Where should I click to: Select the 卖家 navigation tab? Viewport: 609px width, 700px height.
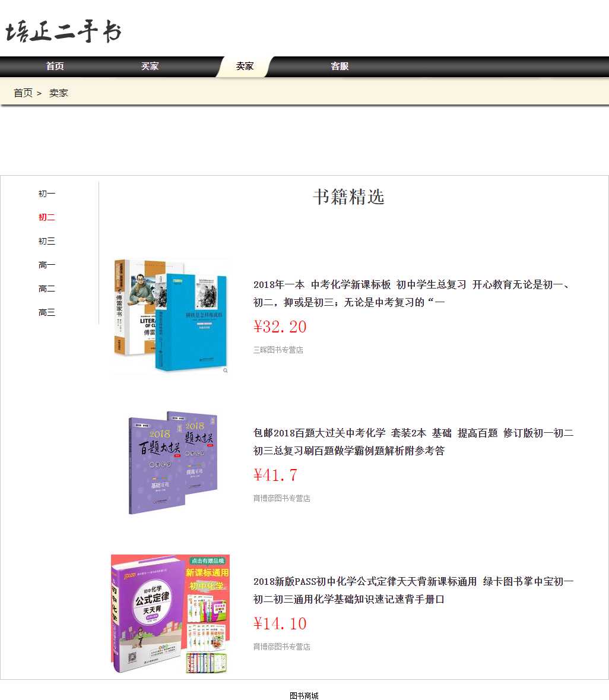coord(245,66)
